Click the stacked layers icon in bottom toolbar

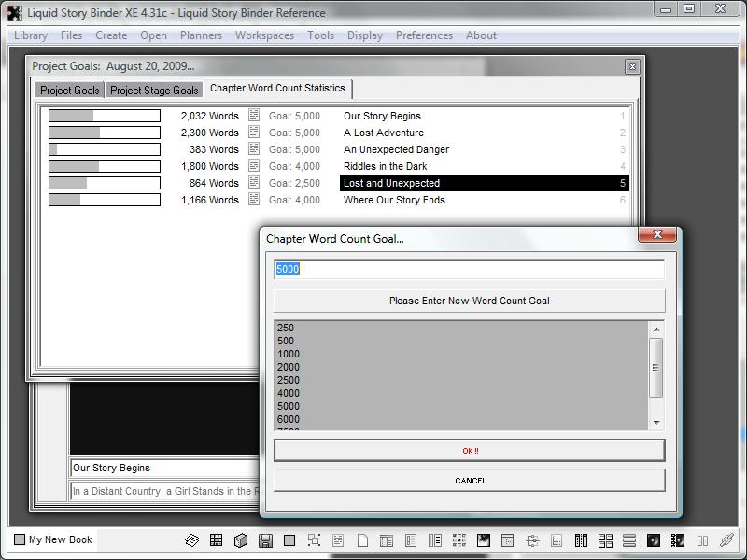tap(192, 540)
